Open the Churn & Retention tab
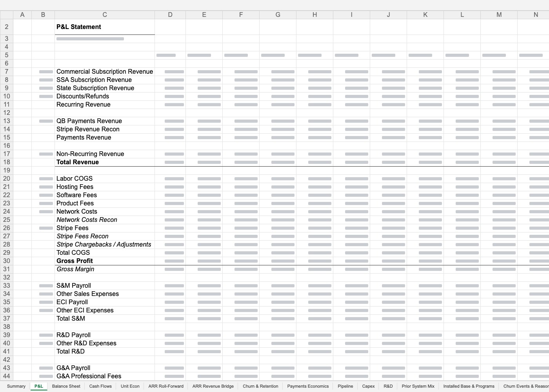This screenshot has width=549, height=392. (260, 386)
